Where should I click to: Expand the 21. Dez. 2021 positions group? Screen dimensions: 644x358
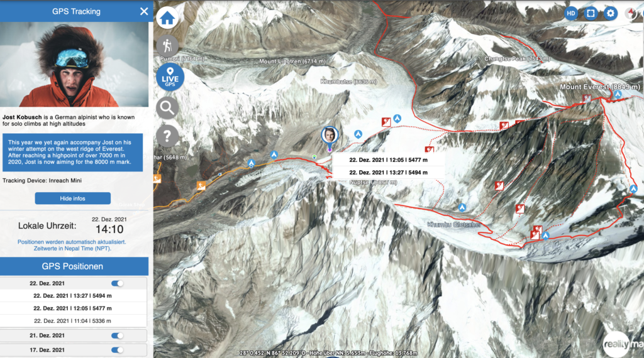tap(47, 335)
